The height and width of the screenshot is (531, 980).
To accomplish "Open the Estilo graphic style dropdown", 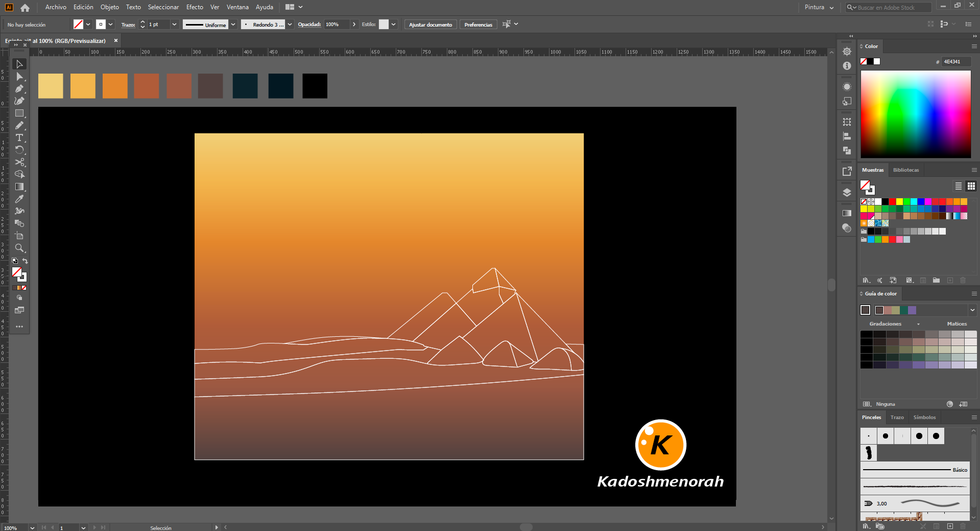I will click(x=393, y=25).
